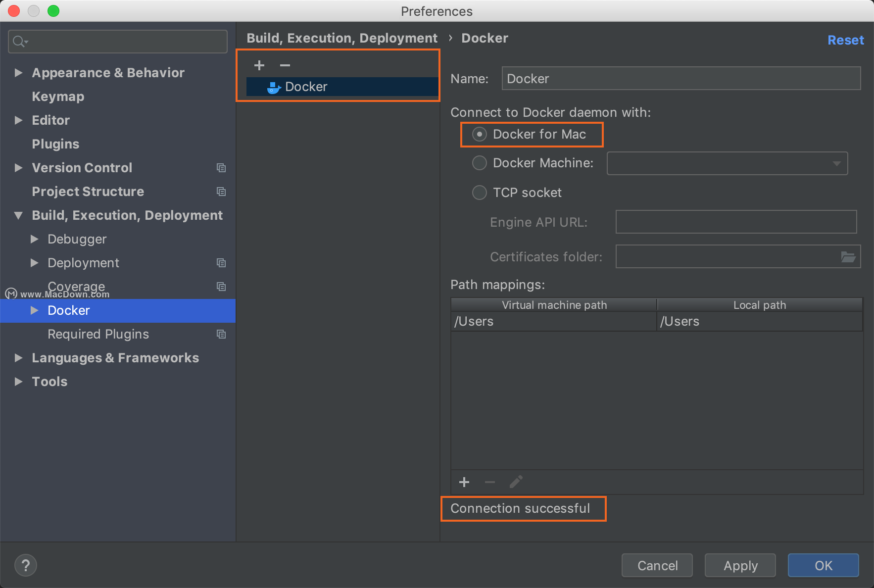This screenshot has width=874, height=588.
Task: Add a new Docker configuration with plus icon
Action: click(259, 65)
